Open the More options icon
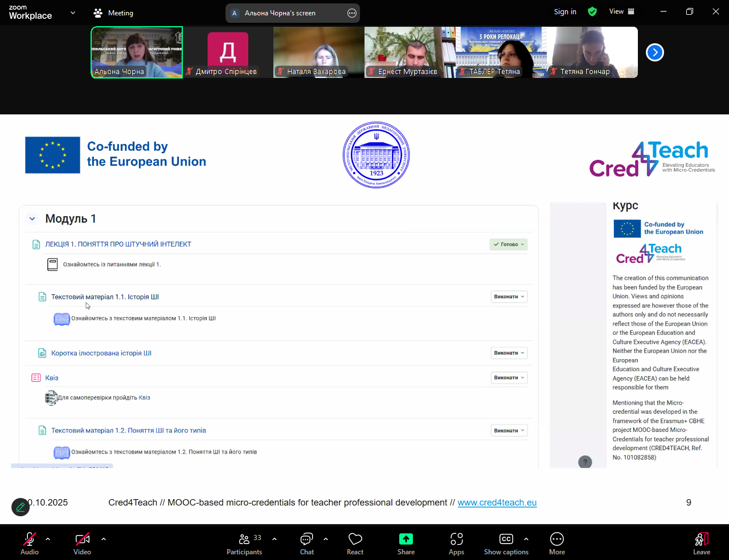Screen dimensions: 729x560 tap(556, 539)
